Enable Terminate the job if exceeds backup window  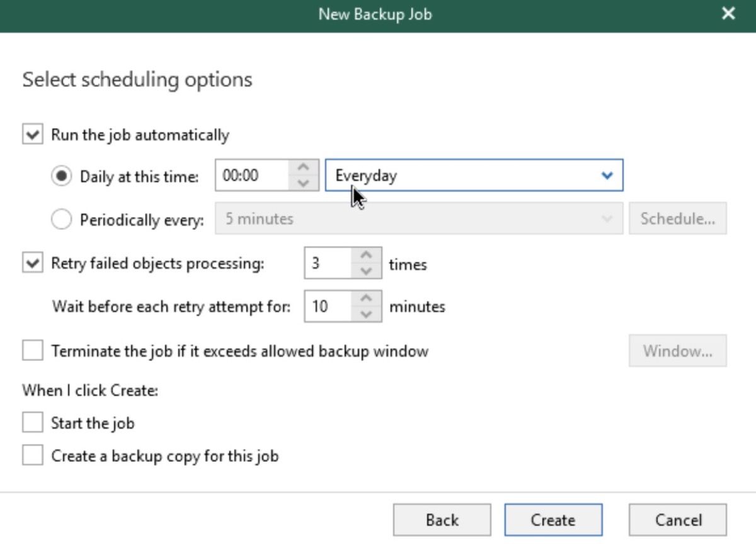tap(33, 350)
